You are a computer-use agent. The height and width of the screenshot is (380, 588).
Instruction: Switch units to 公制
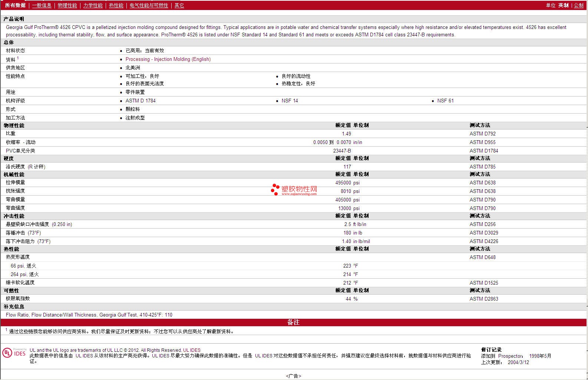coord(579,5)
